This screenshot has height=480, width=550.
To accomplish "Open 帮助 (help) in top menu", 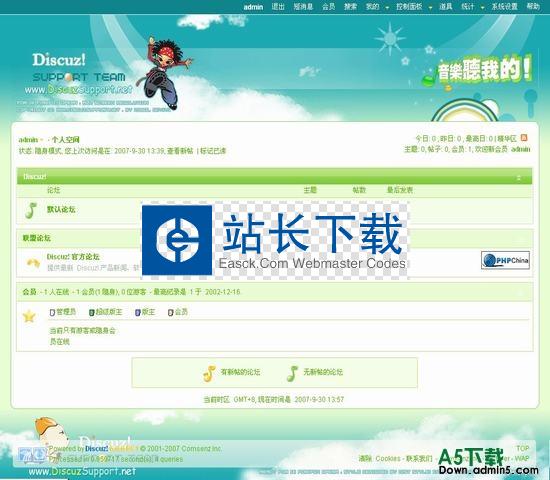I will point(533,6).
